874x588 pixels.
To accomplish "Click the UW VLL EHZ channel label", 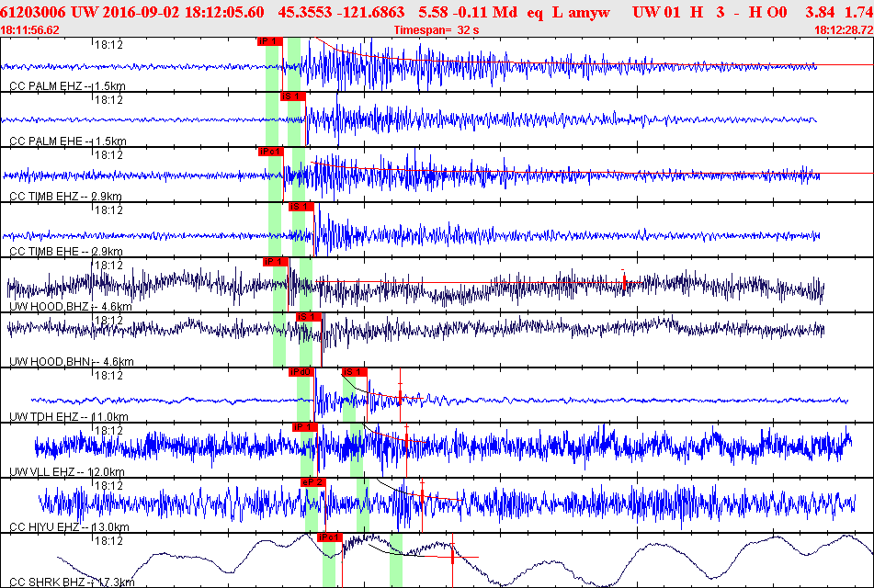I will point(67,472).
